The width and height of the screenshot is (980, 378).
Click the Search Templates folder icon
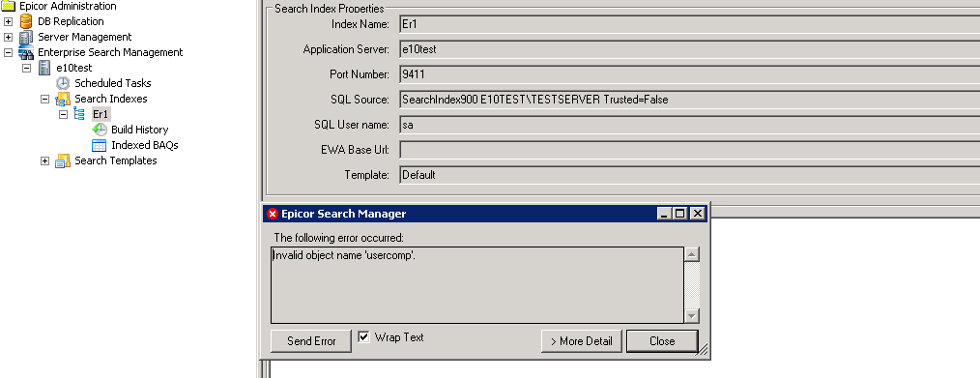(x=63, y=160)
